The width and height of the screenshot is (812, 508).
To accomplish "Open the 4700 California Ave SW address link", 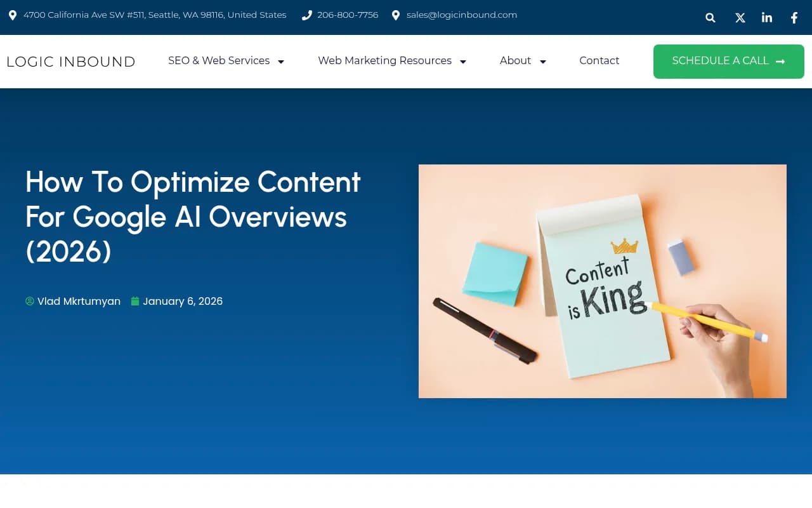I will (155, 15).
